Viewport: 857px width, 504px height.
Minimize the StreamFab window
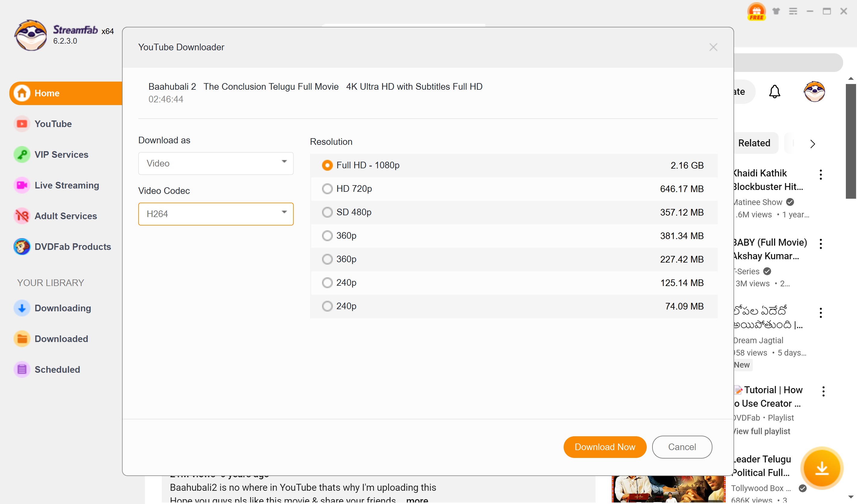click(x=810, y=11)
